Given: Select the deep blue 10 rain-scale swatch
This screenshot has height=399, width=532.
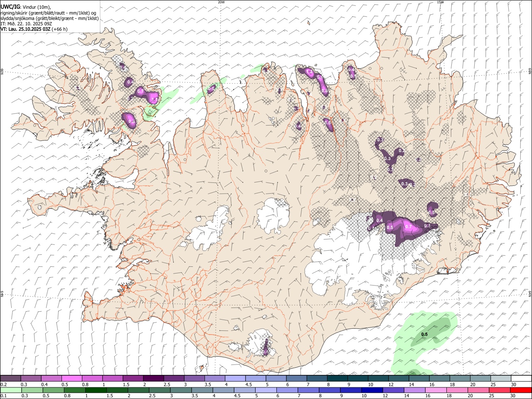Looking at the screenshot, I should click(372, 390).
